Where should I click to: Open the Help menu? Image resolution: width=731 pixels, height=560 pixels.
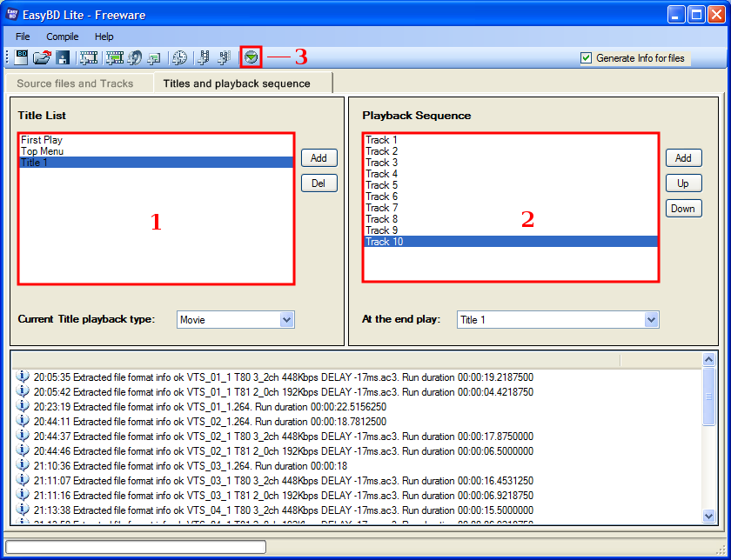tap(104, 37)
